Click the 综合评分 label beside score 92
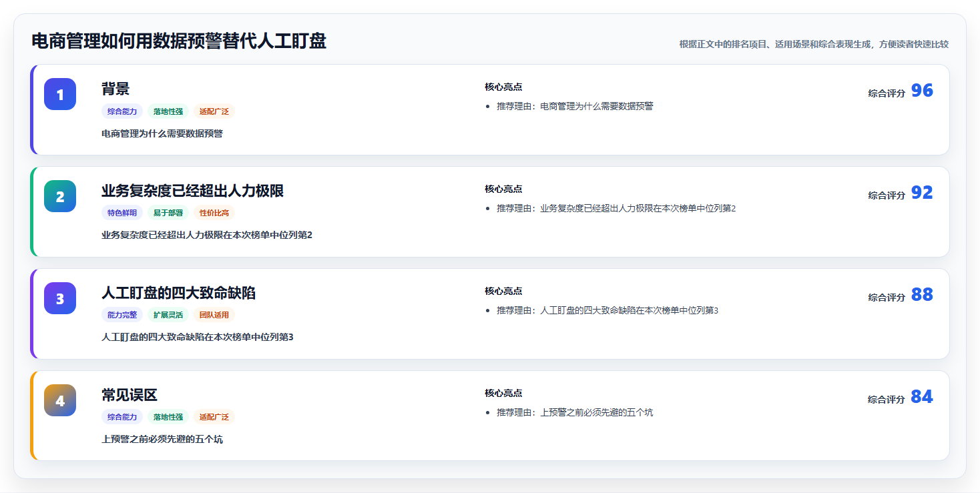Image resolution: width=980 pixels, height=493 pixels. (x=887, y=195)
